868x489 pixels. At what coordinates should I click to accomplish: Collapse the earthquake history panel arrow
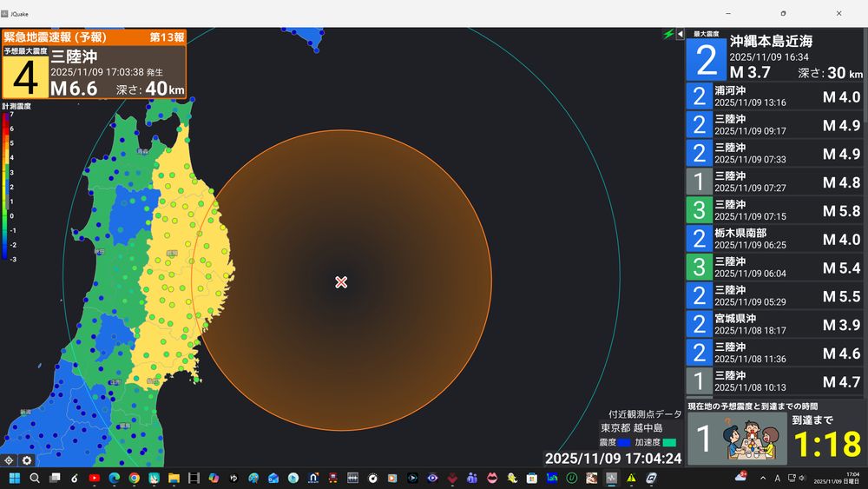680,35
